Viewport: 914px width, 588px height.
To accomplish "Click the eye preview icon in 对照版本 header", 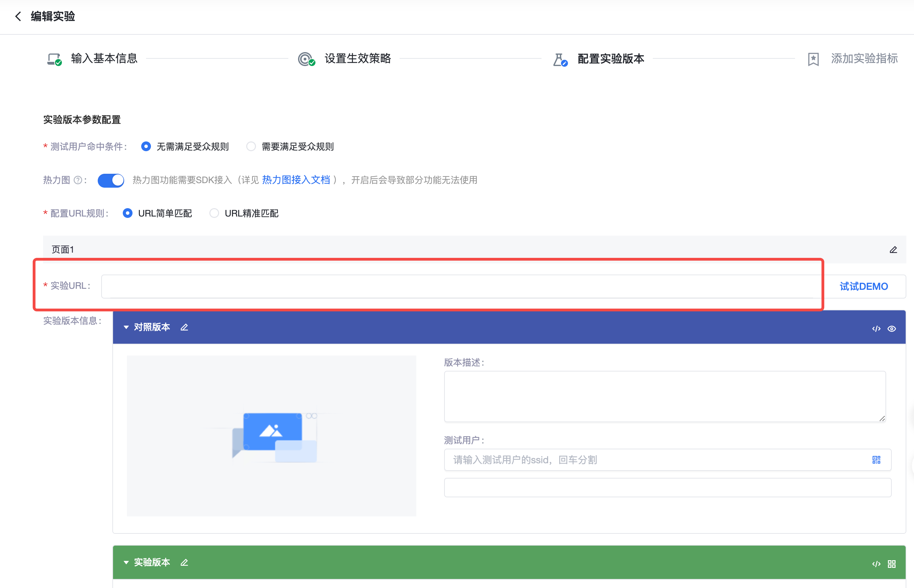I will (x=891, y=329).
